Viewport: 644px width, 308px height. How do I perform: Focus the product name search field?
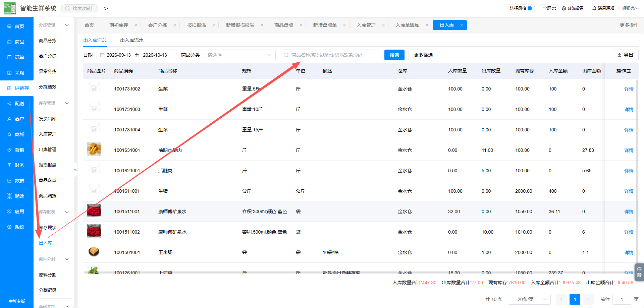pos(330,55)
